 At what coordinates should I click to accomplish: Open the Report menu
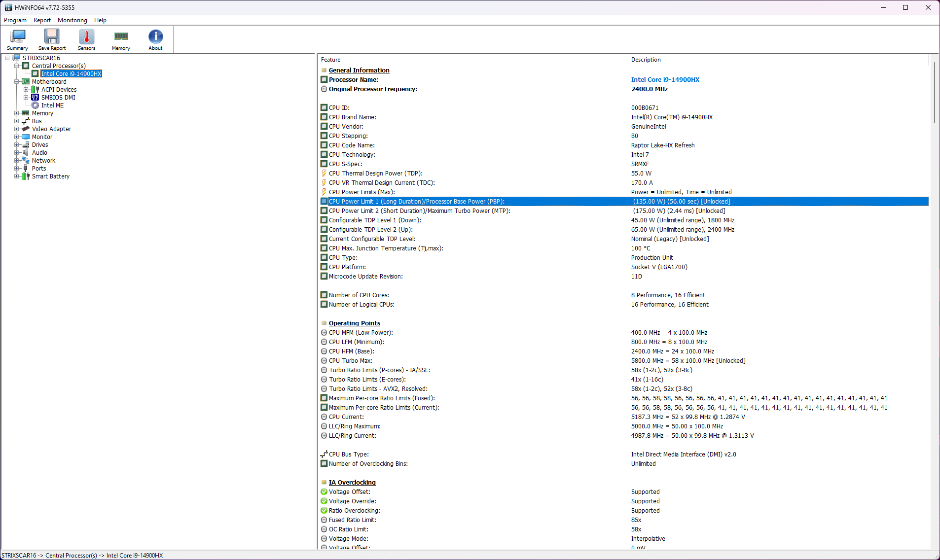[42, 20]
